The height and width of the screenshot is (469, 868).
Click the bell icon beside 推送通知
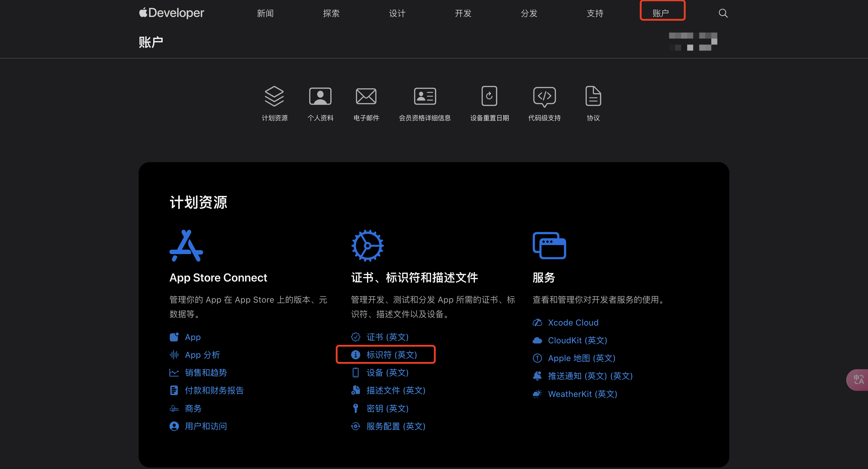tap(537, 376)
